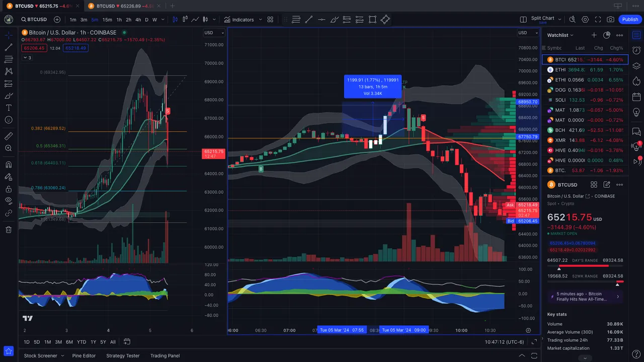644x362 pixels.
Task: Open the favorites star toolbar button
Action: click(x=9, y=351)
